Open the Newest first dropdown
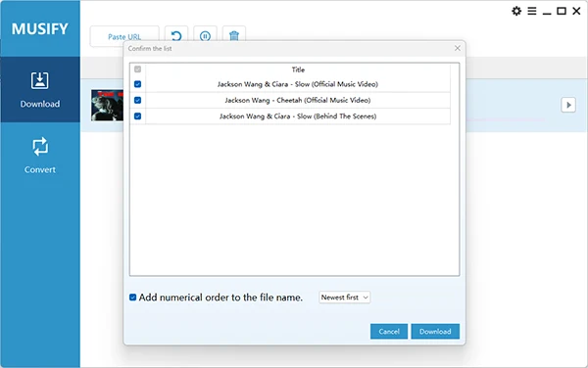Image resolution: width=588 pixels, height=368 pixels. tap(345, 298)
